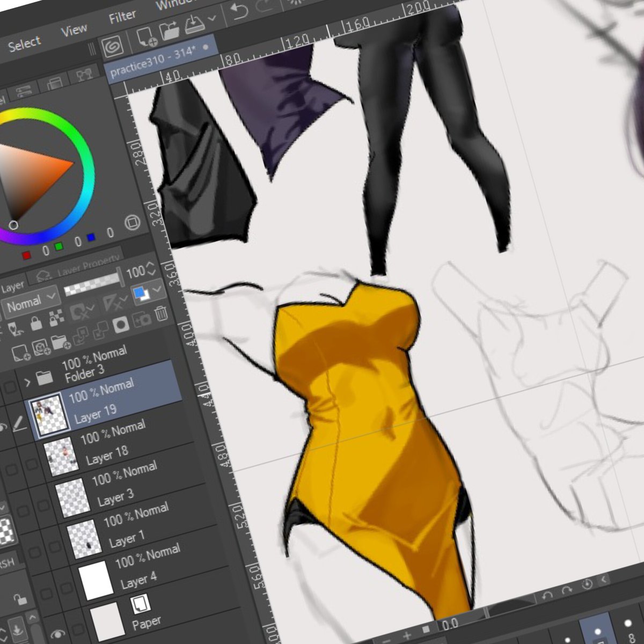
Task: Click the New Raster Layer icon
Action: [20, 352]
